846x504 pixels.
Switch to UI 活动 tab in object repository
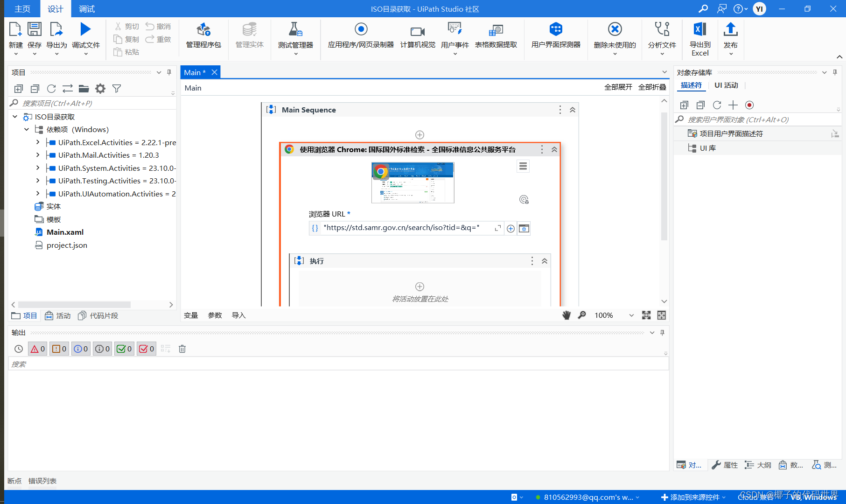726,85
